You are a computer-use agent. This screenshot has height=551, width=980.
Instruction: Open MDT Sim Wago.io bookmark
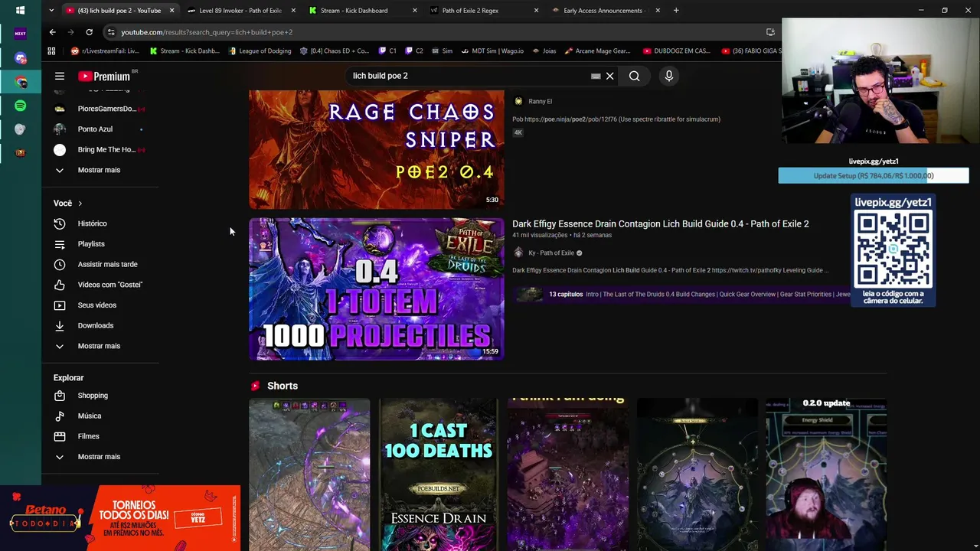tap(492, 51)
